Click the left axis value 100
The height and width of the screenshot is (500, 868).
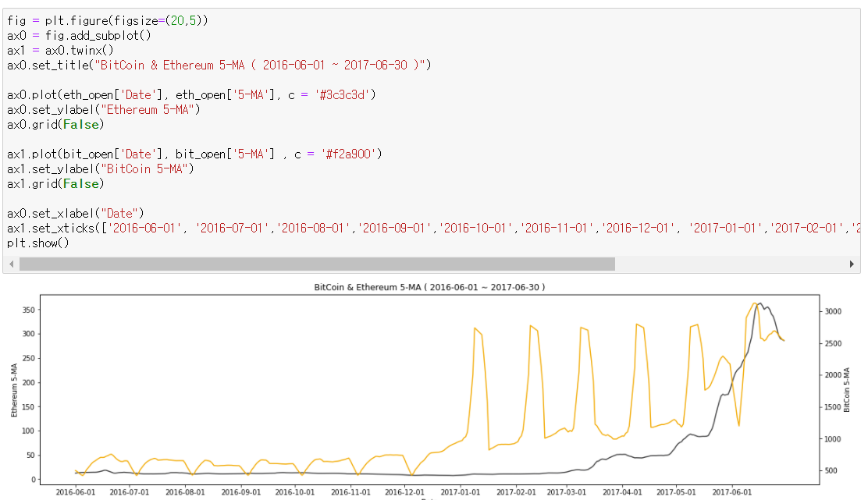tap(29, 431)
